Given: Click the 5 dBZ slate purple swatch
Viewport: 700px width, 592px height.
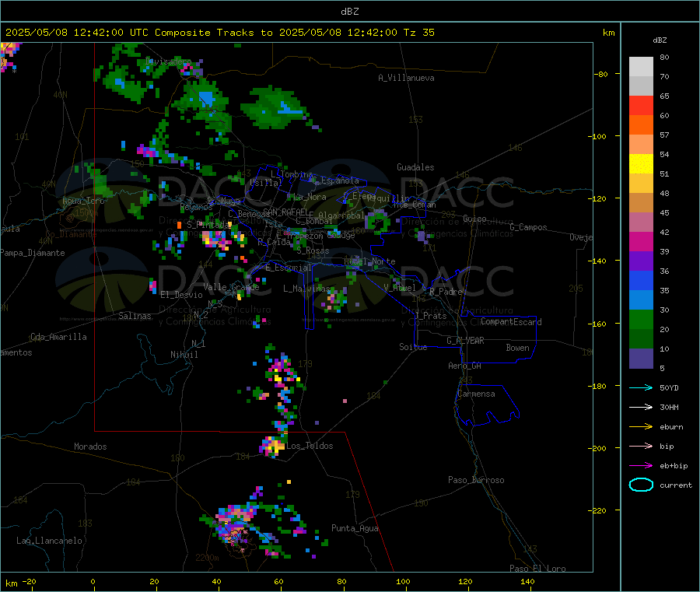Looking at the screenshot, I should click(x=641, y=359).
